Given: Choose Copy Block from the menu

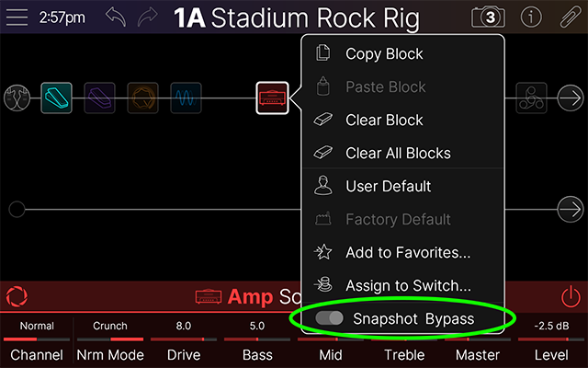Looking at the screenshot, I should (x=384, y=53).
